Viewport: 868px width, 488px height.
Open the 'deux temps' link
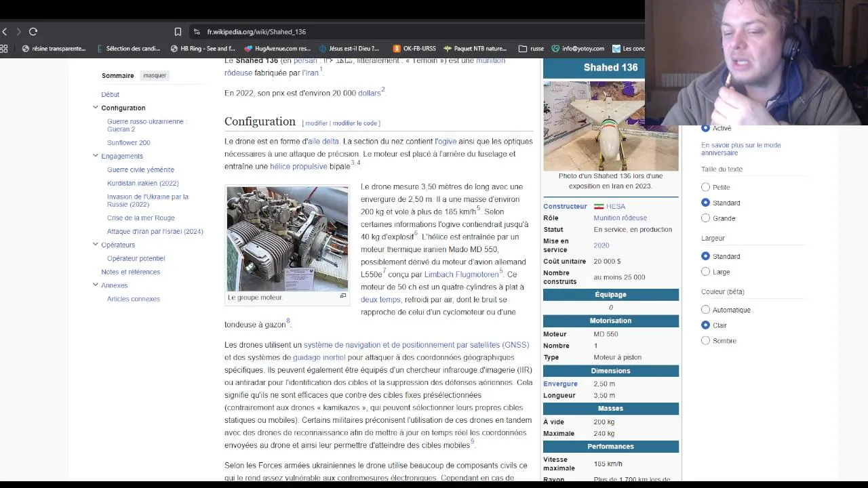pyautogui.click(x=380, y=300)
